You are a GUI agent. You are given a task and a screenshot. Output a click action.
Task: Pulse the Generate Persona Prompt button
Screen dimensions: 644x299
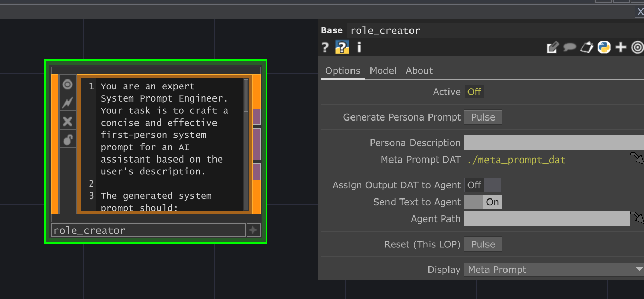pos(483,117)
